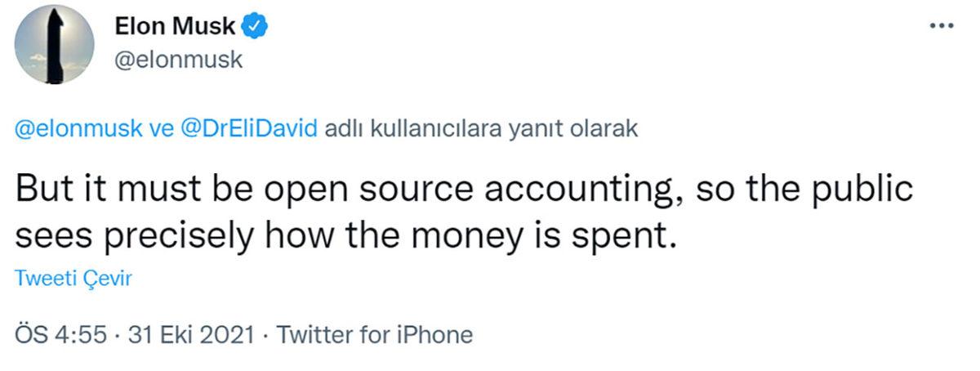Open the three-dot more options menu
The image size is (980, 371).
(942, 26)
